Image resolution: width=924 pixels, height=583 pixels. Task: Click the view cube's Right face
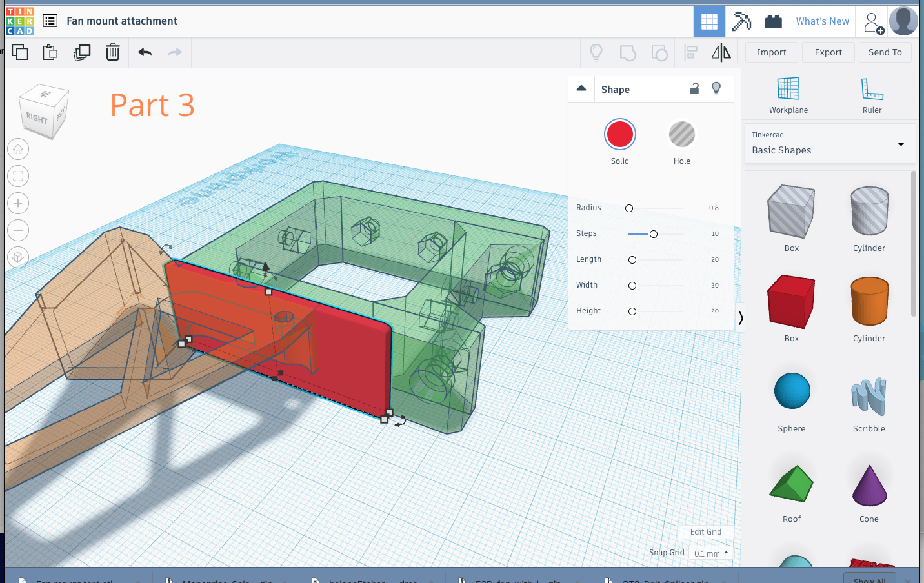[x=36, y=118]
